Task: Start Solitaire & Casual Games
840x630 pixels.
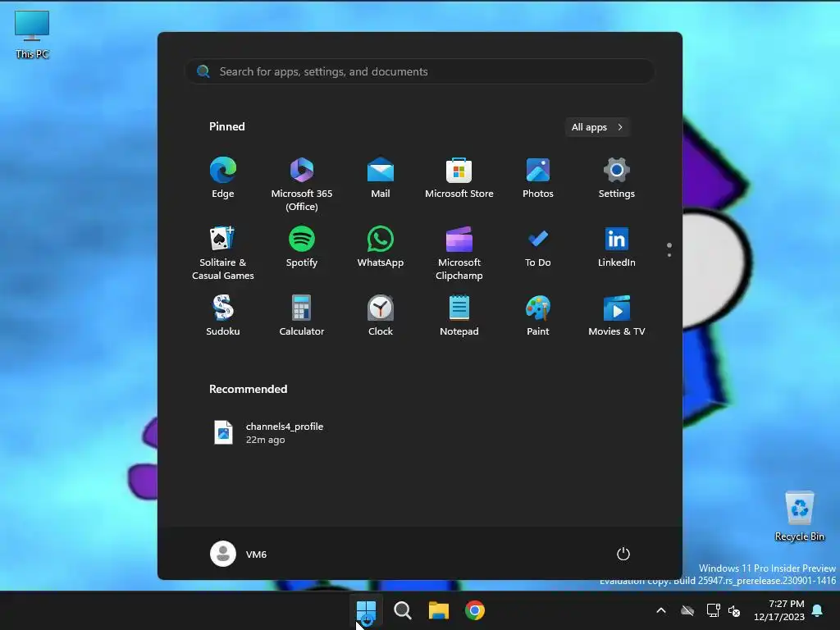Action: (x=223, y=253)
